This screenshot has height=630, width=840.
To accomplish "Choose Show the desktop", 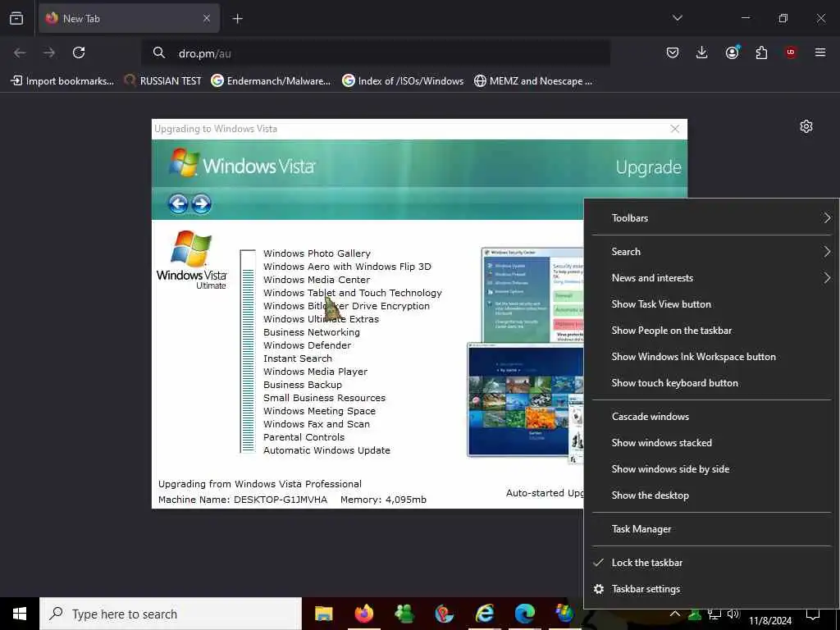I will [x=711, y=495].
